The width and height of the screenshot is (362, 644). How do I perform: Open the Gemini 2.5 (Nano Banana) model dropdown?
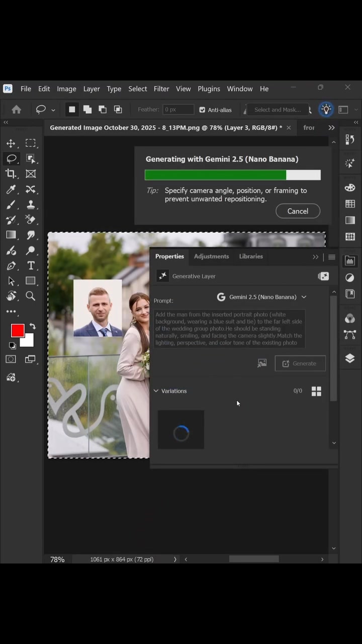pos(261,297)
